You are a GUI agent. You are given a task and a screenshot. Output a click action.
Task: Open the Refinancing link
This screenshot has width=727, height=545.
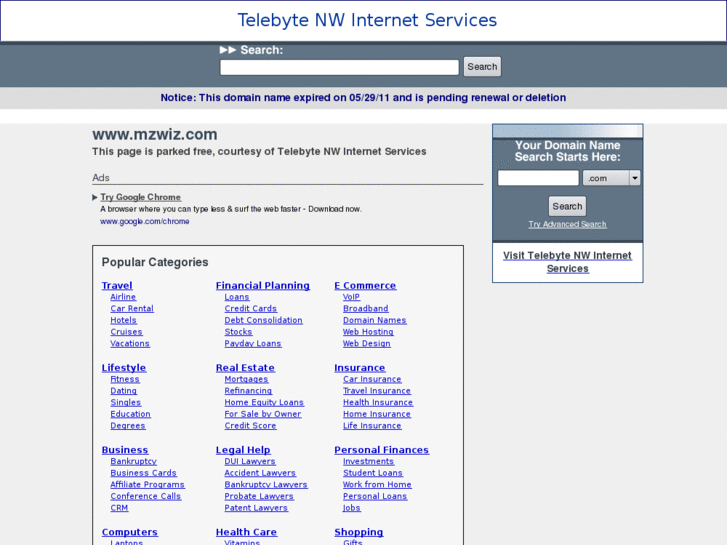click(248, 391)
